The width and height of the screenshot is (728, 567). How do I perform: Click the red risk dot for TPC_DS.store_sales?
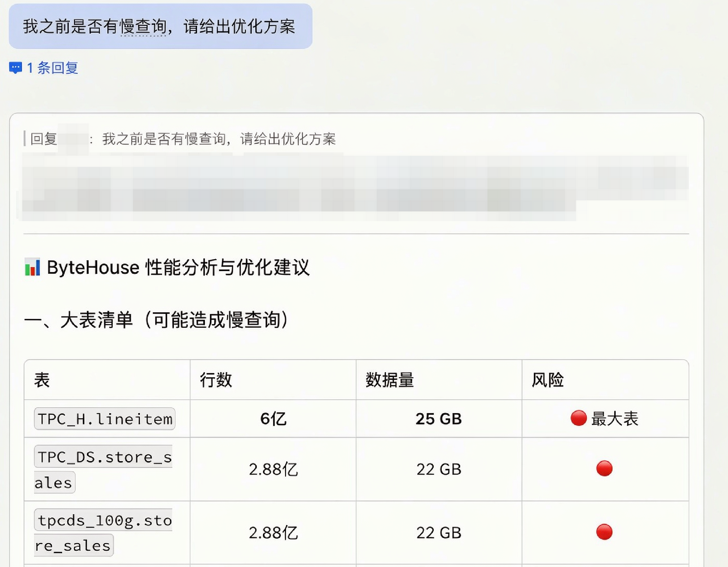pos(604,469)
